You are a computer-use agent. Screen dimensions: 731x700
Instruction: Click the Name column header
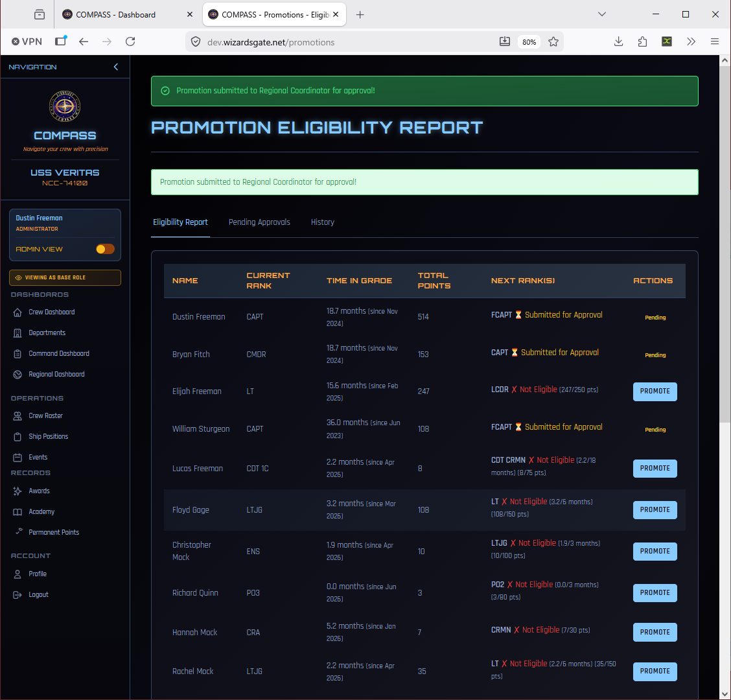pos(185,280)
